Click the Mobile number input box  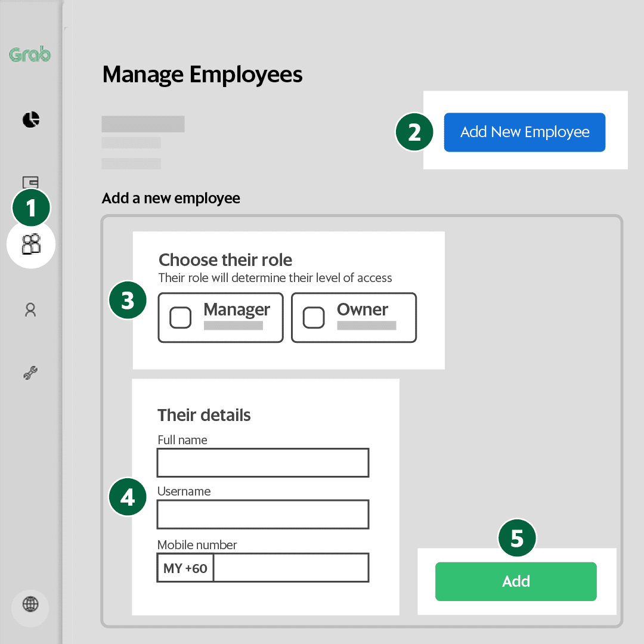(291, 568)
